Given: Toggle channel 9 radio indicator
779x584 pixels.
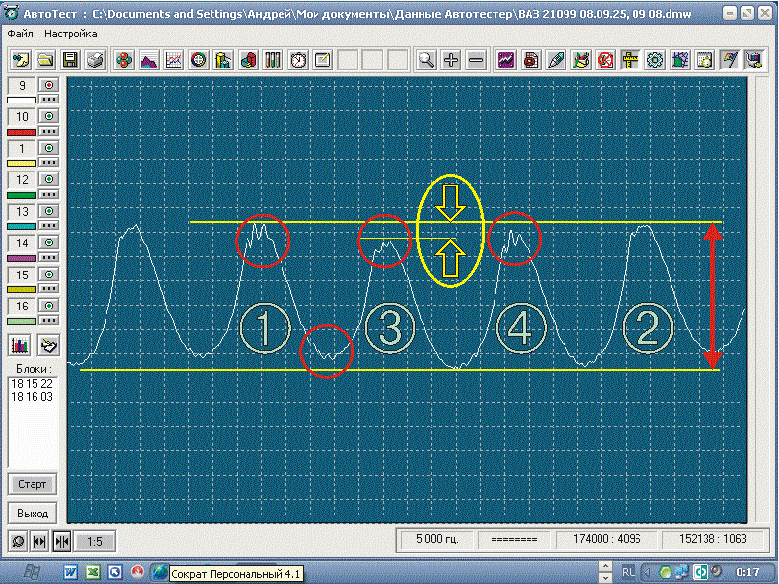Looking at the screenshot, I should click(50, 86).
